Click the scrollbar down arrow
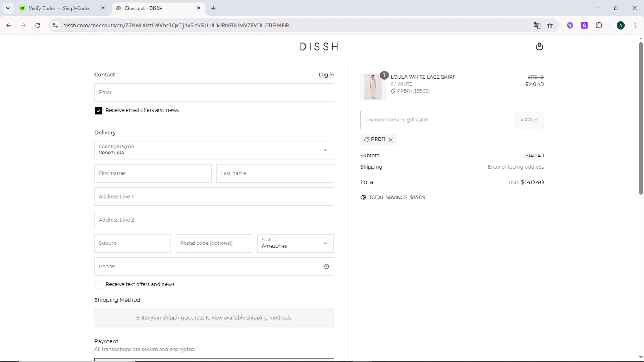Viewport: 644px width, 362px height. (x=641, y=357)
